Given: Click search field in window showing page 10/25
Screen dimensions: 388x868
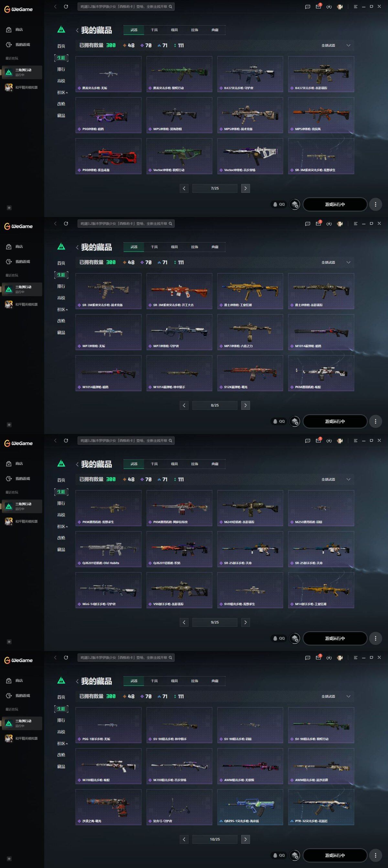Looking at the screenshot, I should 126,657.
